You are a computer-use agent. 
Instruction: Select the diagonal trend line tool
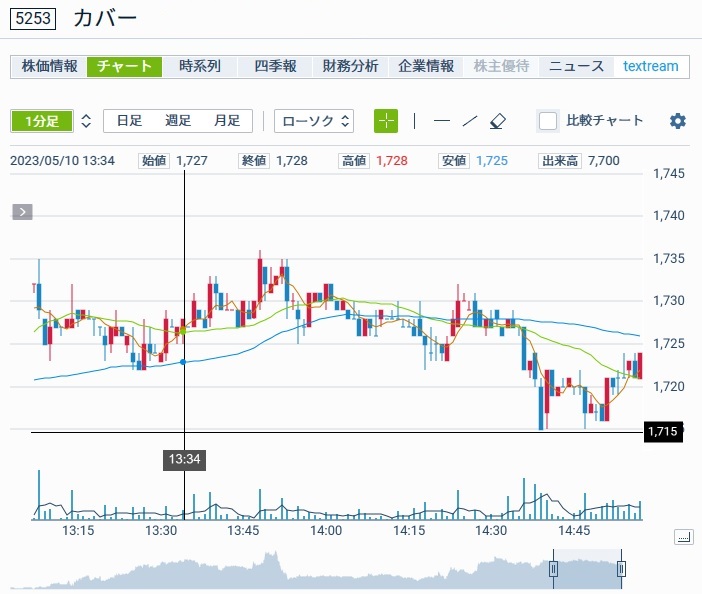tap(470, 121)
